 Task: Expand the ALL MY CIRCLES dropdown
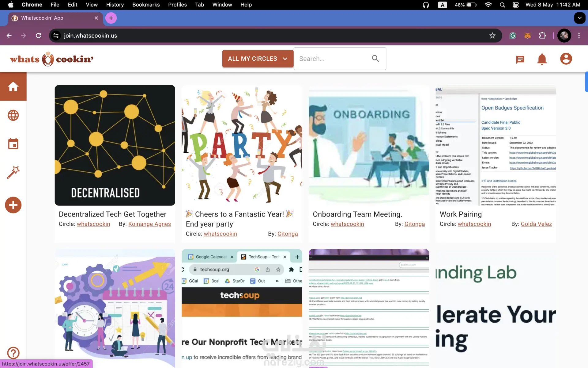[x=258, y=59]
